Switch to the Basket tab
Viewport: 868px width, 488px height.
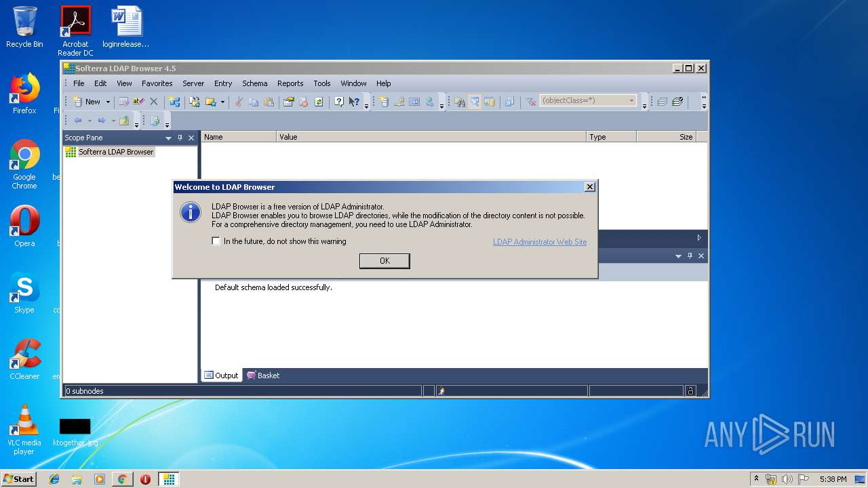pyautogui.click(x=263, y=375)
